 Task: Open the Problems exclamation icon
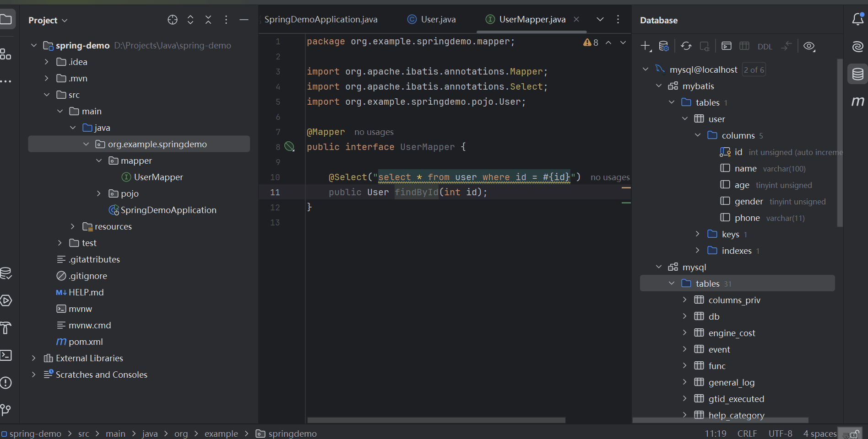pos(5,383)
